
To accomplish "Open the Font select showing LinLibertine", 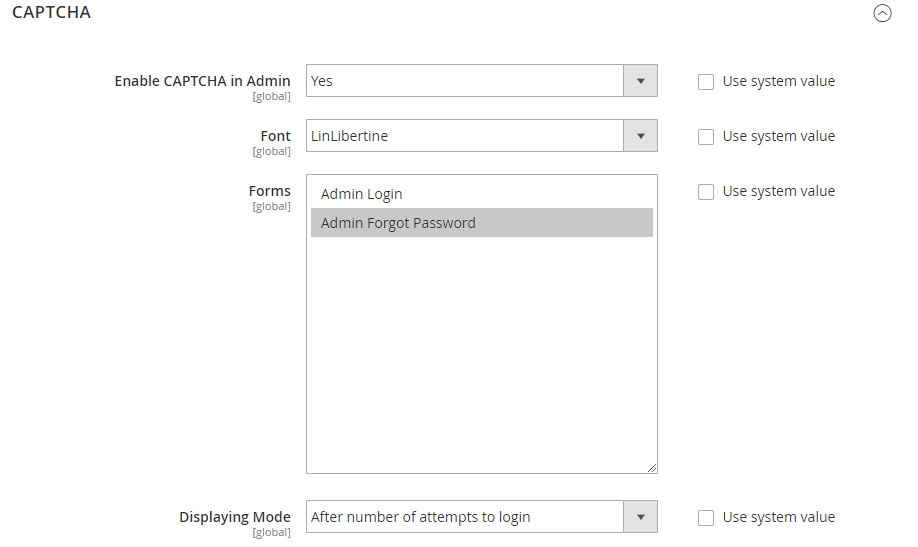I will [x=482, y=136].
